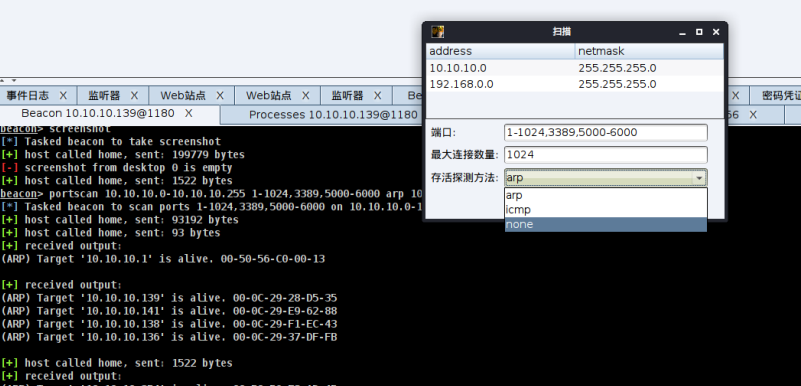Click the ARP result line for 10.10.10.1

[x=162, y=259]
